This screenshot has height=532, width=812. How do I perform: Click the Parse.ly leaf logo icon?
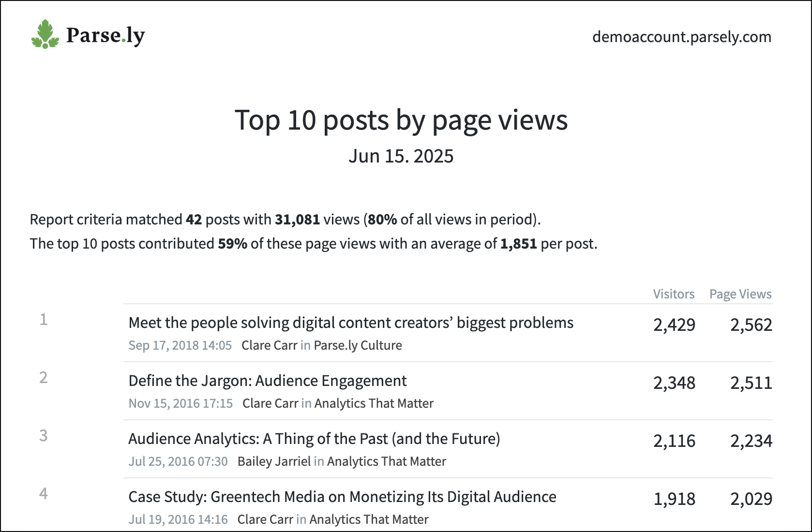coord(45,34)
